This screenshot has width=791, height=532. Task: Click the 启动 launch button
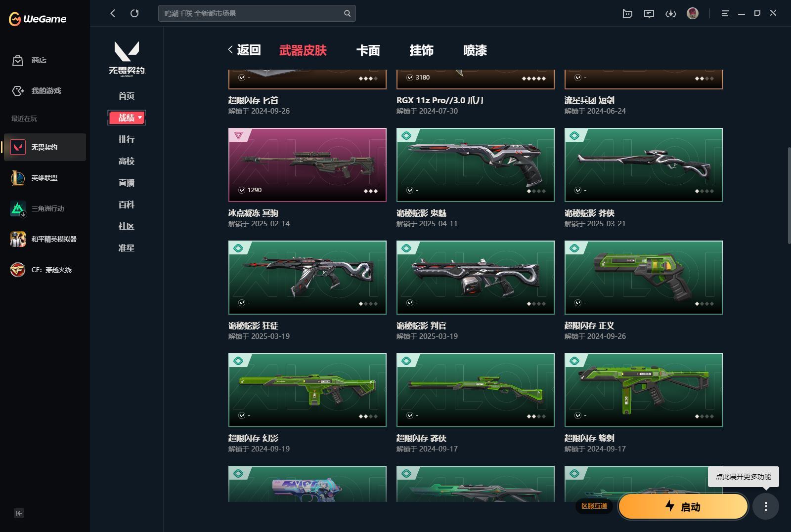tap(683, 506)
